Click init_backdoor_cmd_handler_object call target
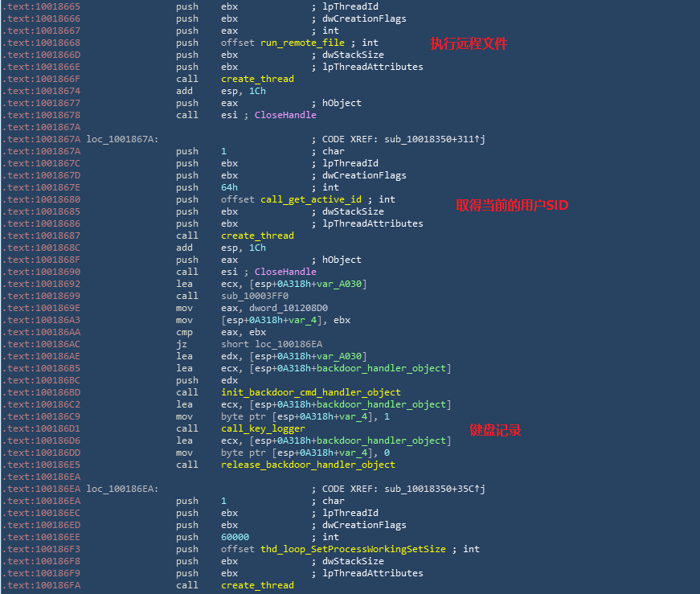Viewport: 700px width, 594px height. point(310,392)
